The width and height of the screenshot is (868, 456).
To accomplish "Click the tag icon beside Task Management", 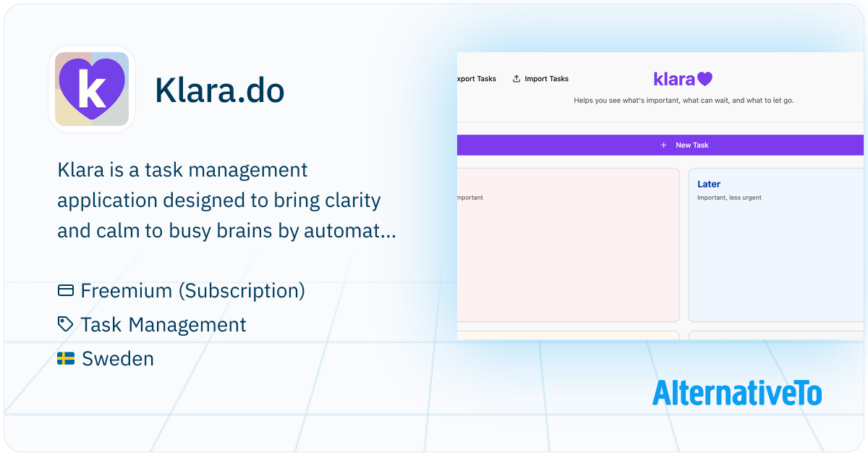I will (x=66, y=324).
